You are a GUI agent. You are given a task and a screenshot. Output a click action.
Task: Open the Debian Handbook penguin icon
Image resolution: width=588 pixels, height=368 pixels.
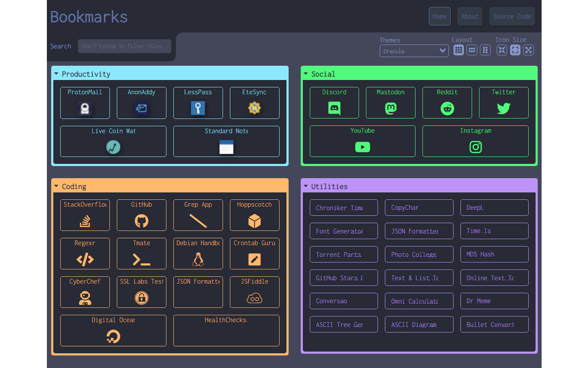coord(198,260)
